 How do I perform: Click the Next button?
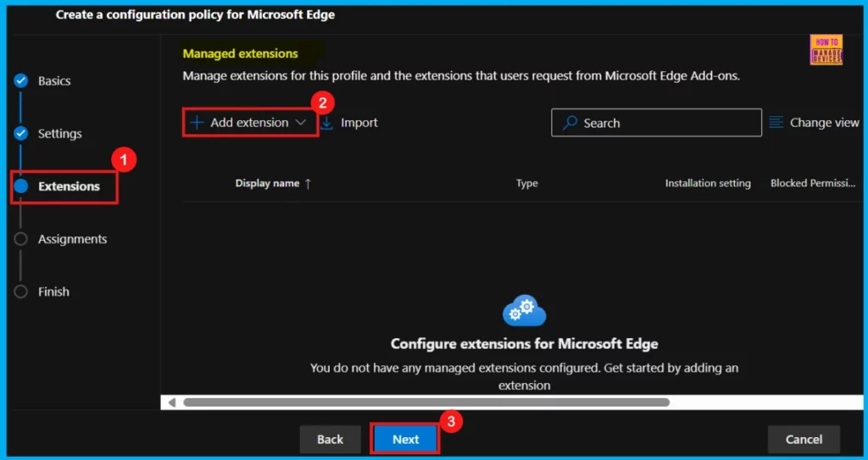(406, 440)
